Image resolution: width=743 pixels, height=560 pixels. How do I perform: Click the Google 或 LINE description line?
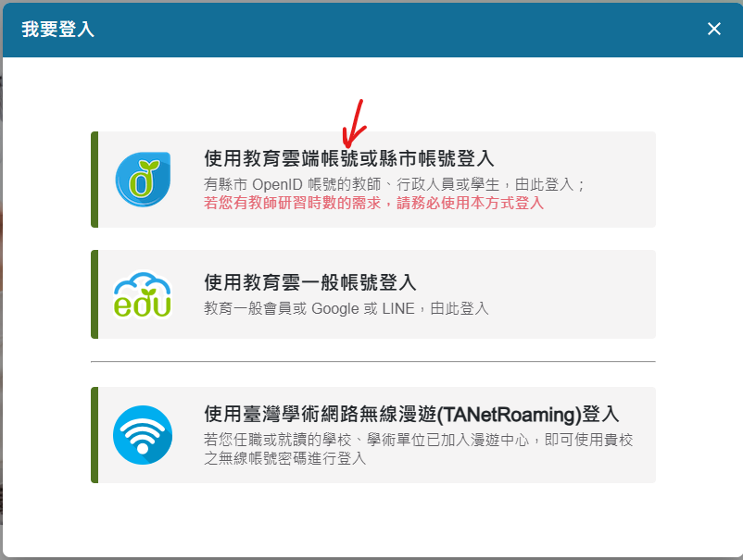(346, 308)
